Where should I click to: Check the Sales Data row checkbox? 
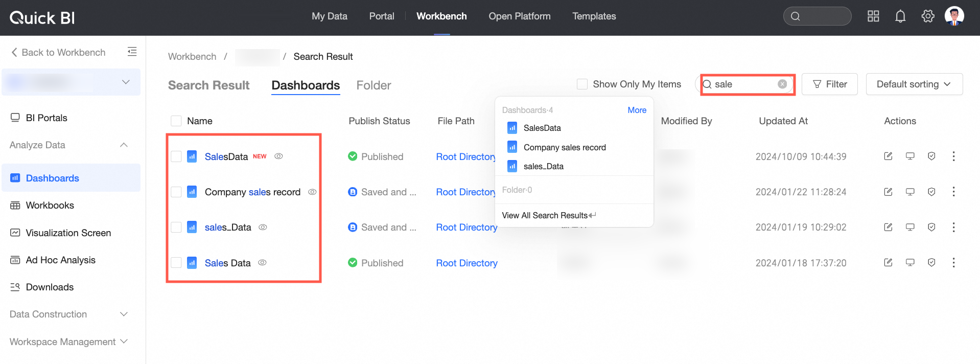[176, 263]
